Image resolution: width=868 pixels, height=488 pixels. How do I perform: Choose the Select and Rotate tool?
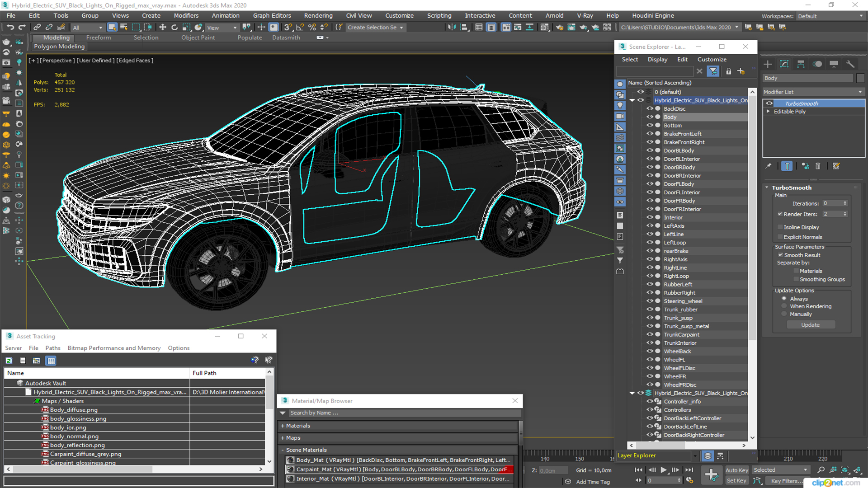pyautogui.click(x=175, y=28)
